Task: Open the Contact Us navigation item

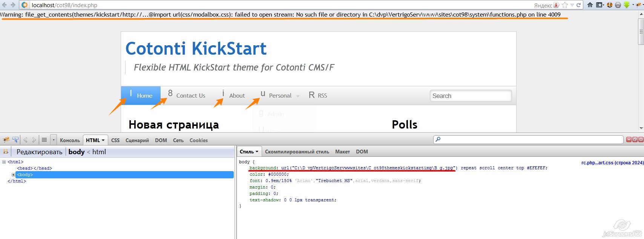Action: click(187, 95)
